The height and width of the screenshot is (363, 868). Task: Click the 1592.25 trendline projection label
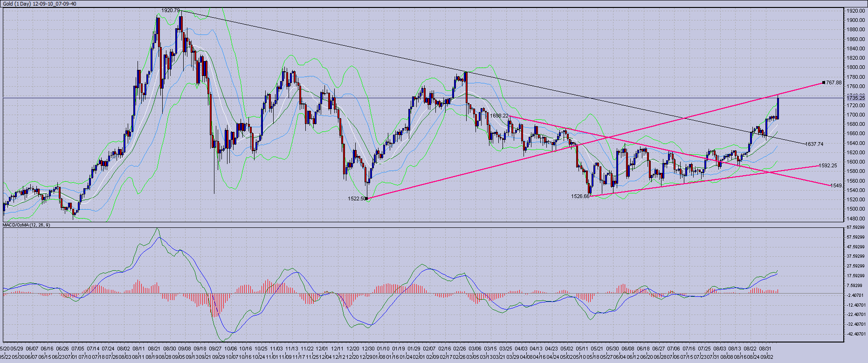tap(828, 165)
